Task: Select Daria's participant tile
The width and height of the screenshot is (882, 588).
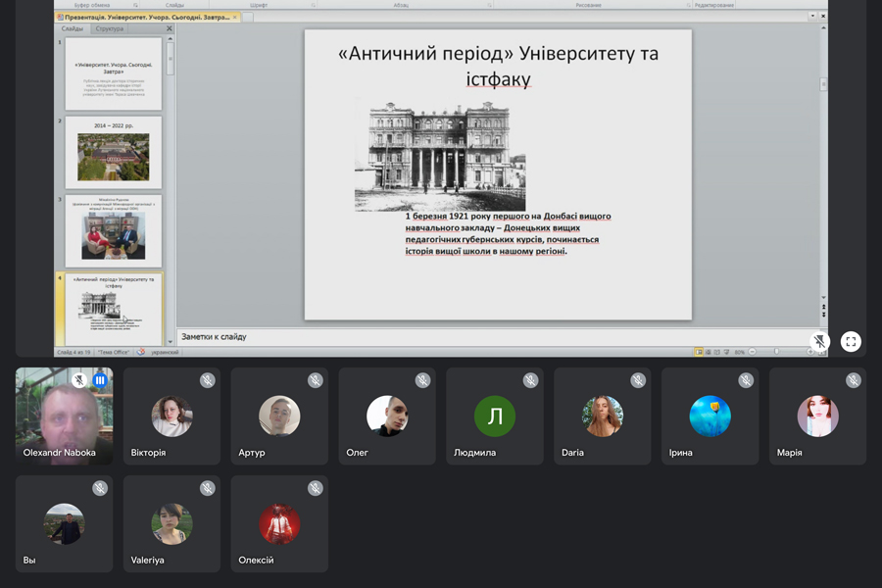Action: click(602, 416)
